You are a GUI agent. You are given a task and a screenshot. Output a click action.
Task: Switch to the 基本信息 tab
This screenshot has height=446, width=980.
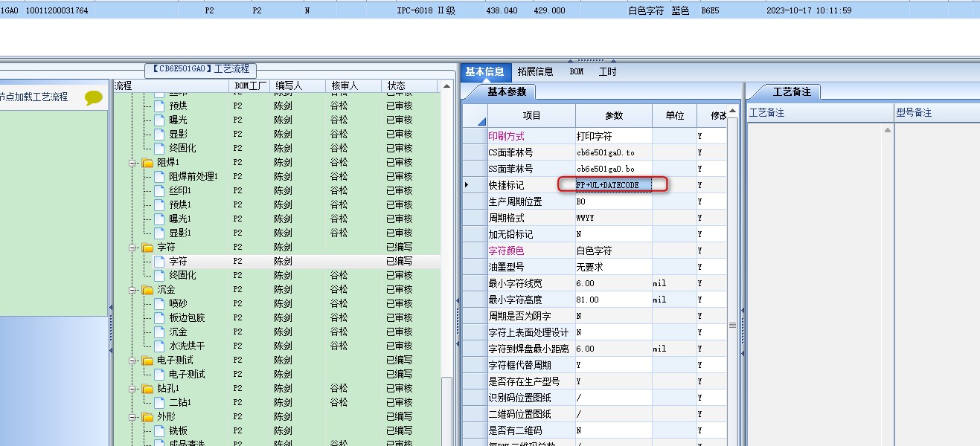pyautogui.click(x=484, y=72)
